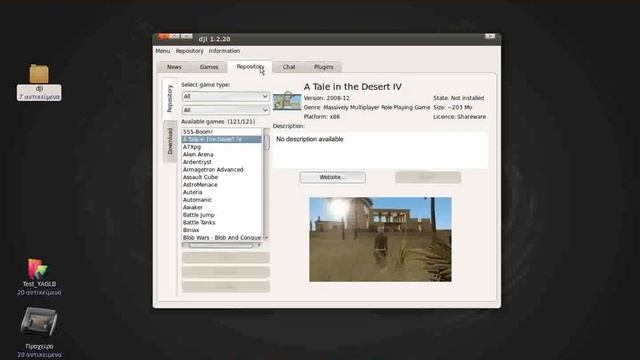Screen dimensions: 640x360
Task: Click the horizontal scrollbar right arrow
Action: pos(259,245)
